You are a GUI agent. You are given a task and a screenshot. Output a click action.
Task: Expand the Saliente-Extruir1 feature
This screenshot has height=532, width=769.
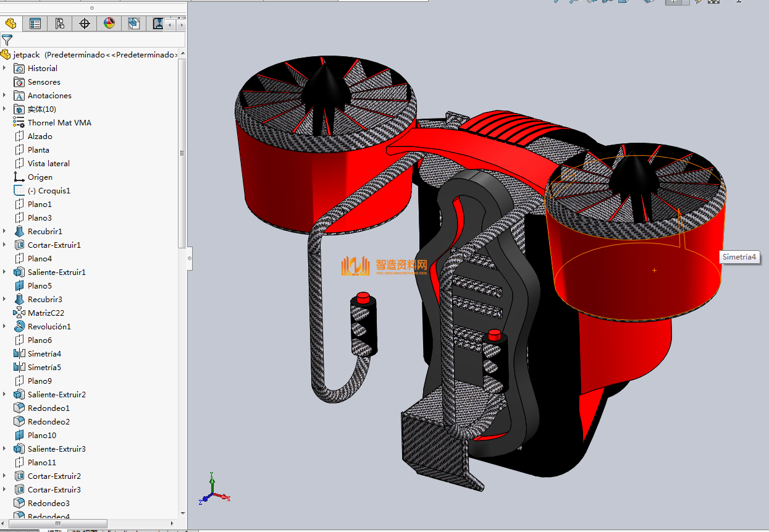[5, 272]
